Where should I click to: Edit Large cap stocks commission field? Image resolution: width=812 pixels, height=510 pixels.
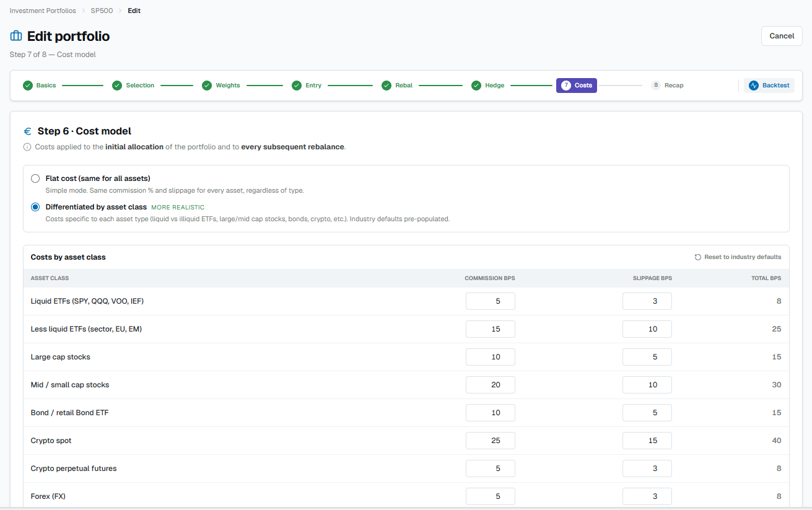[491, 357]
